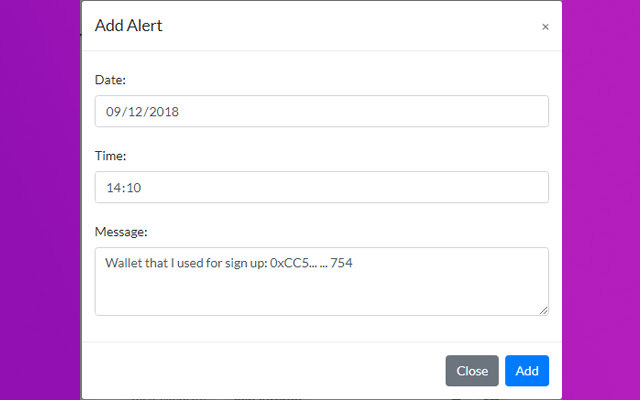Image resolution: width=640 pixels, height=400 pixels.
Task: Click the "Time:" label
Action: pyautogui.click(x=110, y=155)
